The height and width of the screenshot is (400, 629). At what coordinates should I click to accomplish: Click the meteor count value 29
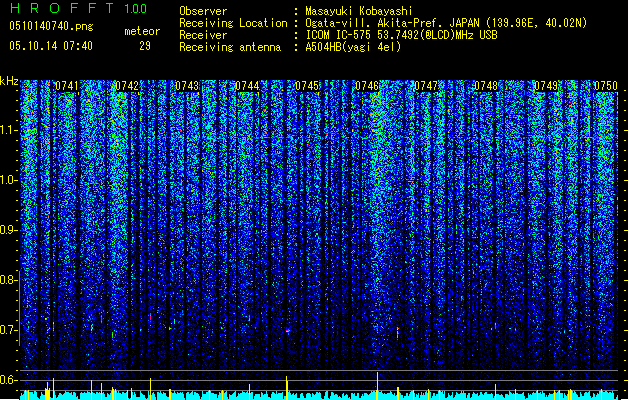point(145,46)
